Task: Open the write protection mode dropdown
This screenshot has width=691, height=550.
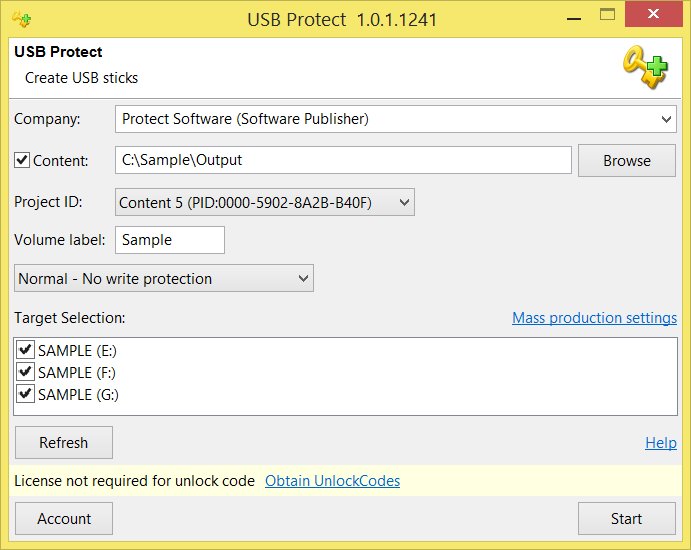Action: [x=163, y=279]
